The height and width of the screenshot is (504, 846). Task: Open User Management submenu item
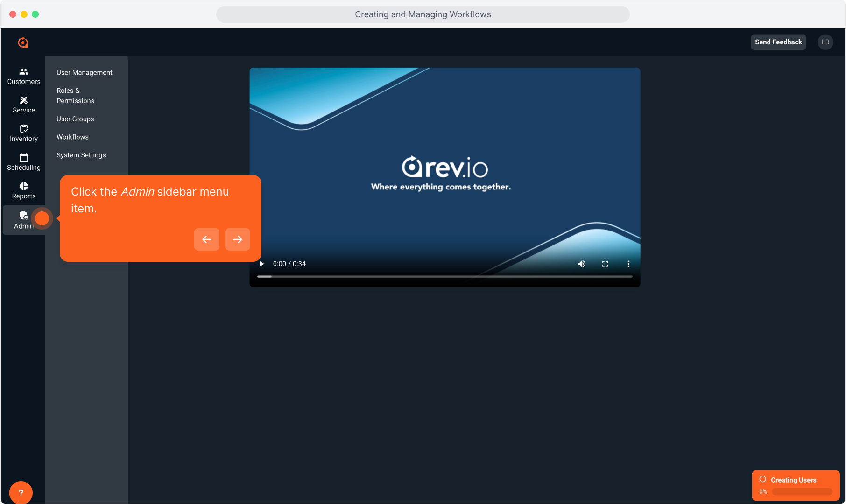pyautogui.click(x=85, y=72)
